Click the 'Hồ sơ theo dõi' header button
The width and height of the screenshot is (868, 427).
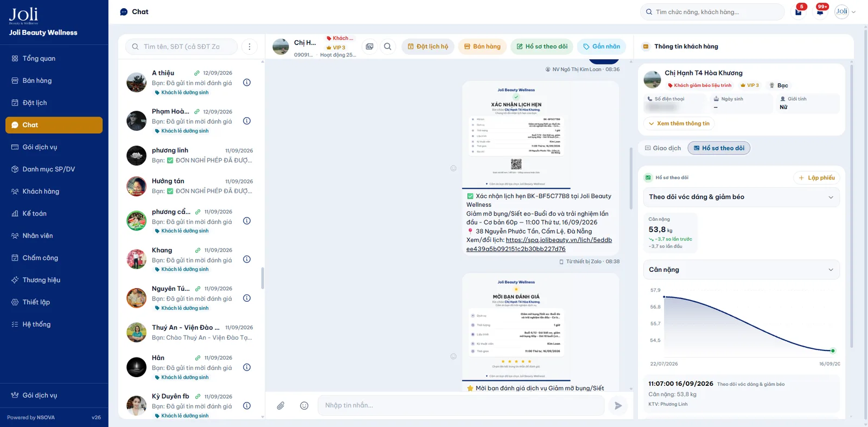(542, 47)
